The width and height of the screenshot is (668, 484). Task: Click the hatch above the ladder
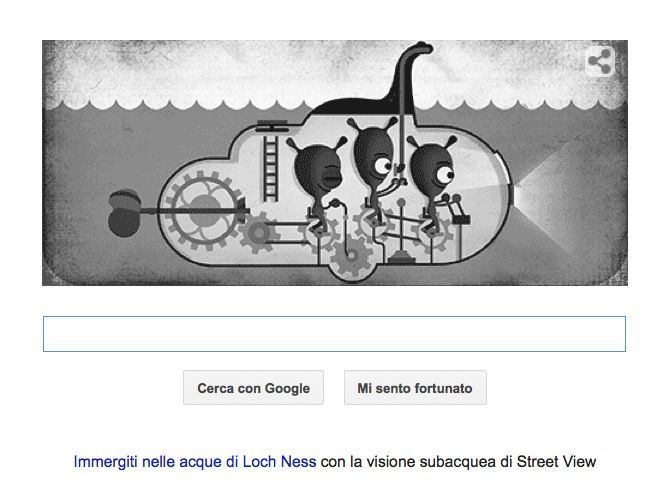click(273, 127)
